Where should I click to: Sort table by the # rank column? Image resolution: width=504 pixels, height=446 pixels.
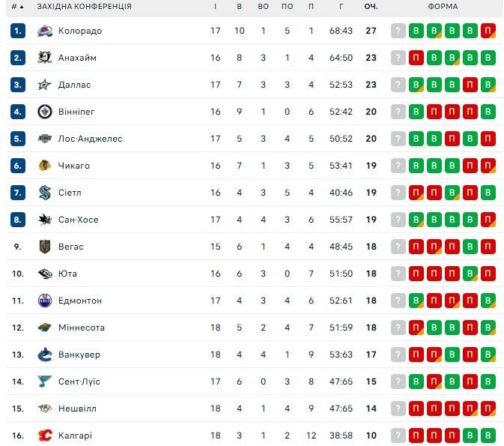click(16, 7)
